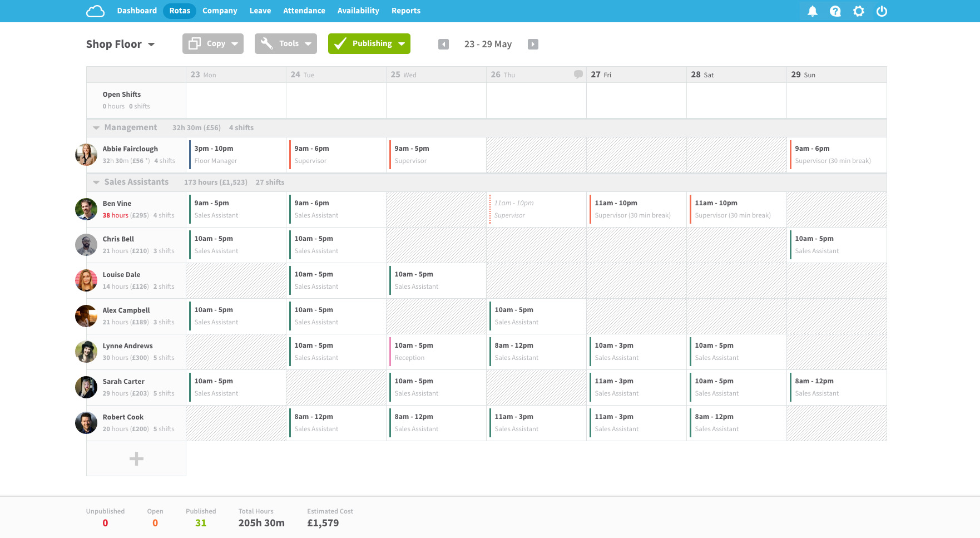Click the notification bell icon
This screenshot has height=538, width=980.
coord(812,11)
